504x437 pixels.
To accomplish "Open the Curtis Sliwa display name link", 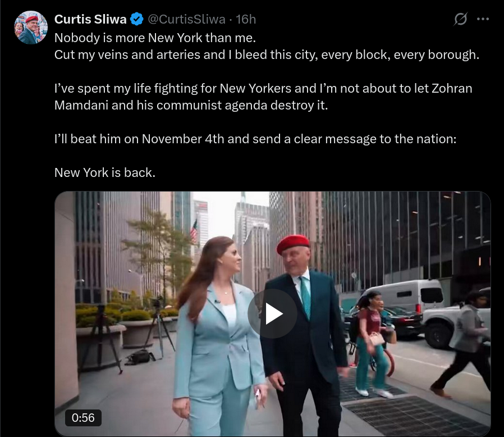I will coord(90,19).
